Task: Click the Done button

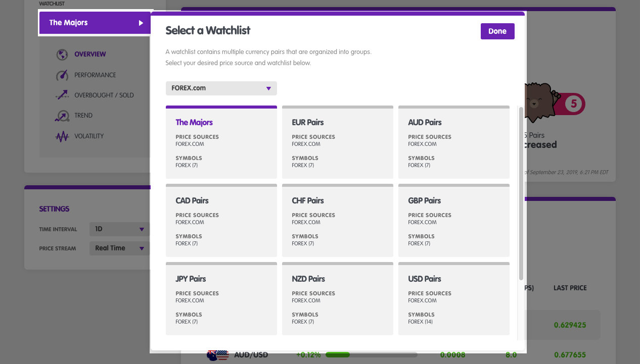Action: [x=497, y=31]
